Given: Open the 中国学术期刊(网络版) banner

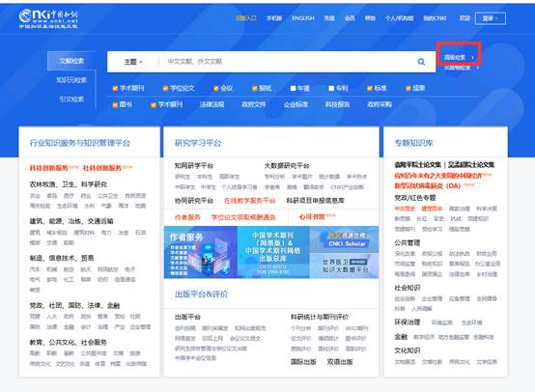Looking at the screenshot, I should pos(273,252).
